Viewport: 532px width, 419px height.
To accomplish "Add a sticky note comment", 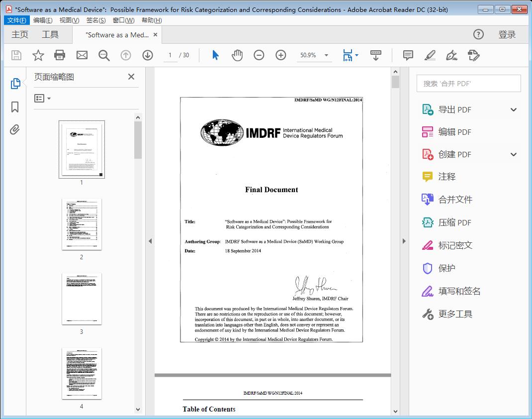I will tap(408, 55).
